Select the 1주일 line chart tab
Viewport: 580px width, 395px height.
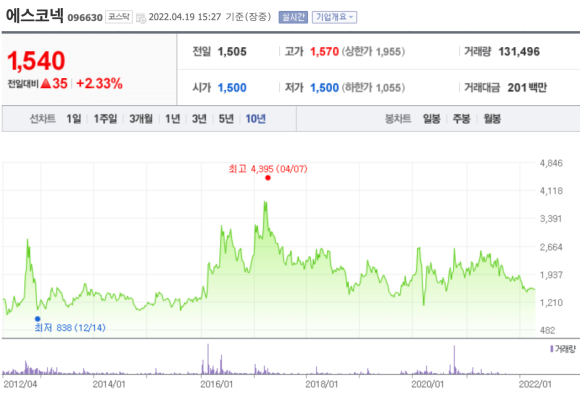(105, 119)
